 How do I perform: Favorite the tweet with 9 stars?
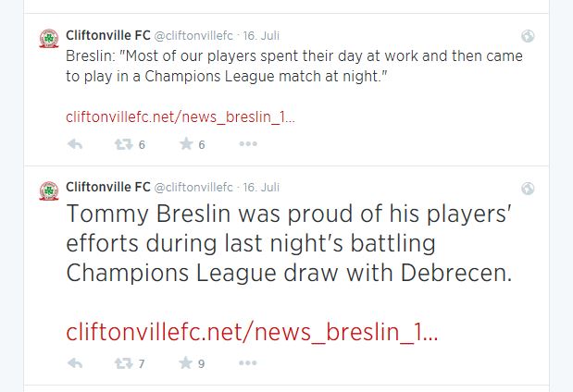[186, 362]
